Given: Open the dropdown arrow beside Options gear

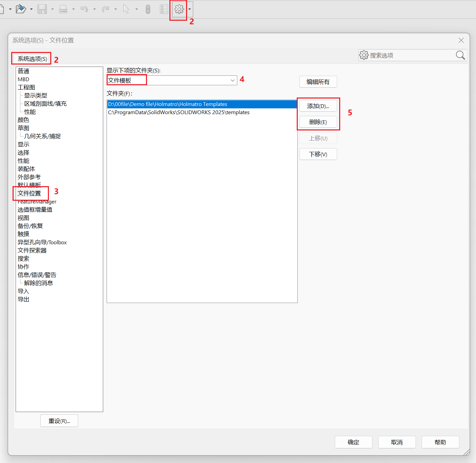Looking at the screenshot, I should tap(189, 9).
